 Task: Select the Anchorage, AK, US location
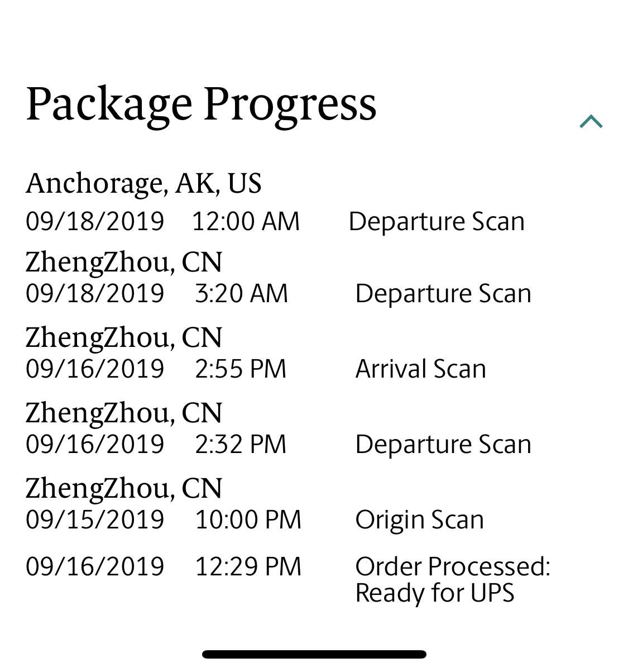point(143,183)
